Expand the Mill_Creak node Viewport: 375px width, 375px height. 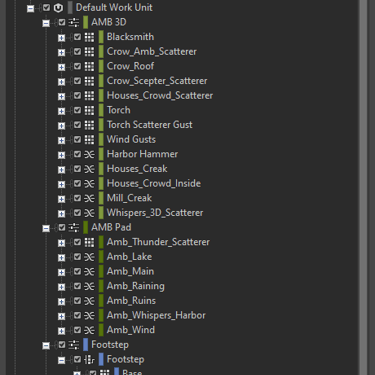tap(61, 199)
